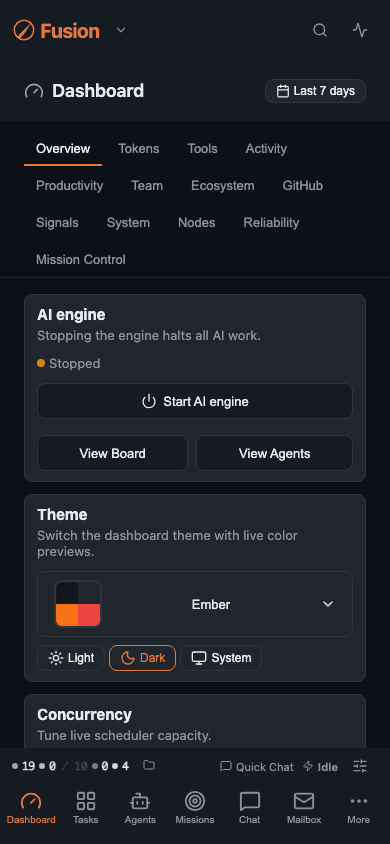Open Missions target icon
This screenshot has width=390, height=844.
195,801
